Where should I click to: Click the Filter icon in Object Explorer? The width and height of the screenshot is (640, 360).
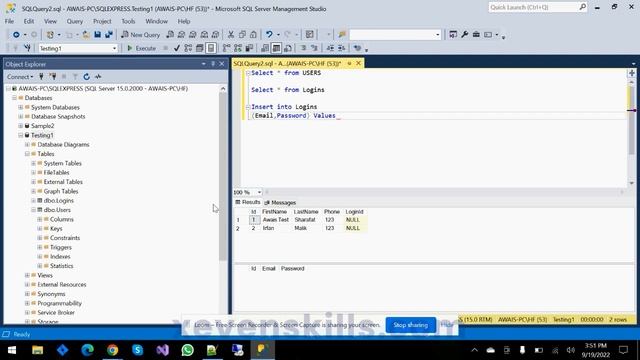[75, 77]
